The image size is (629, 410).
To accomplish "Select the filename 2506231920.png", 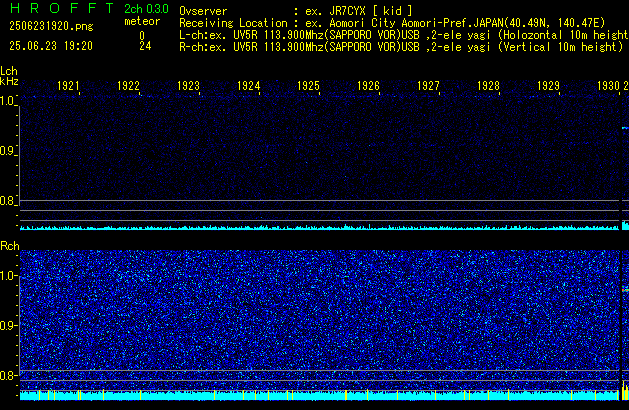I will coord(51,26).
